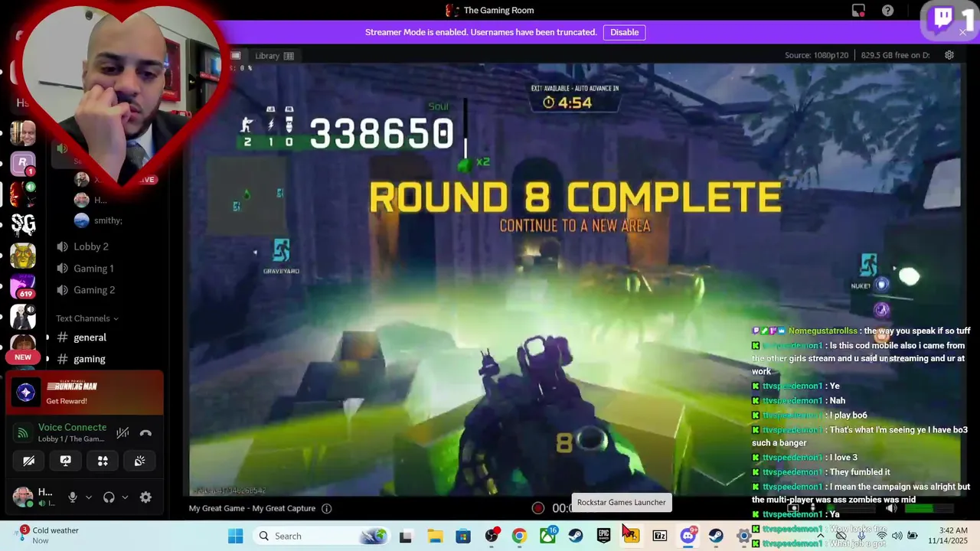Screen dimensions: 980x551
Task: Open Voice Connected details text
Action: (72, 427)
